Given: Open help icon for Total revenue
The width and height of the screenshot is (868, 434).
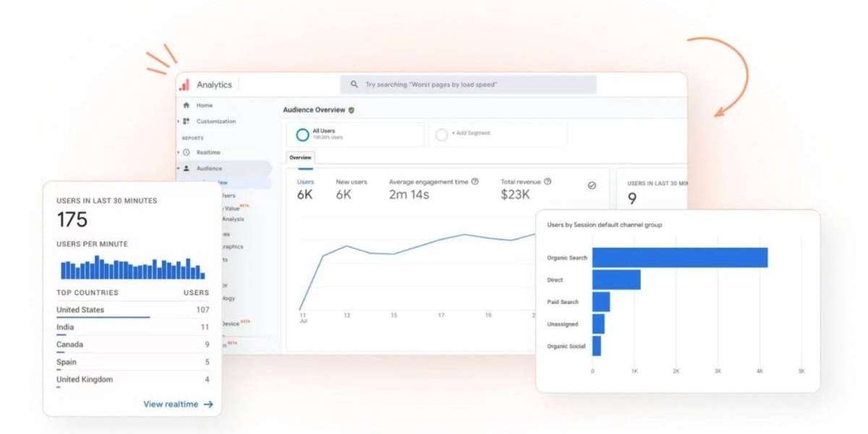Looking at the screenshot, I should [548, 182].
